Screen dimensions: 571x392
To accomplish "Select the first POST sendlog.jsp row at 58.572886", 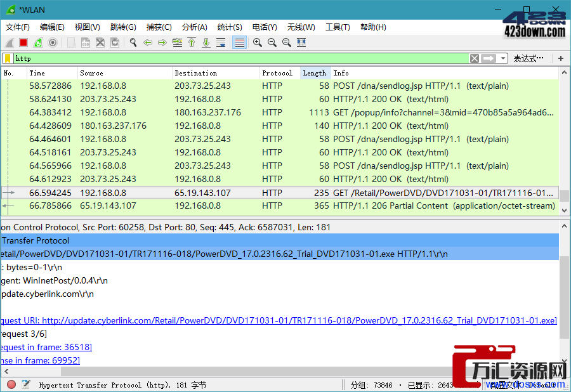I will coord(280,86).
